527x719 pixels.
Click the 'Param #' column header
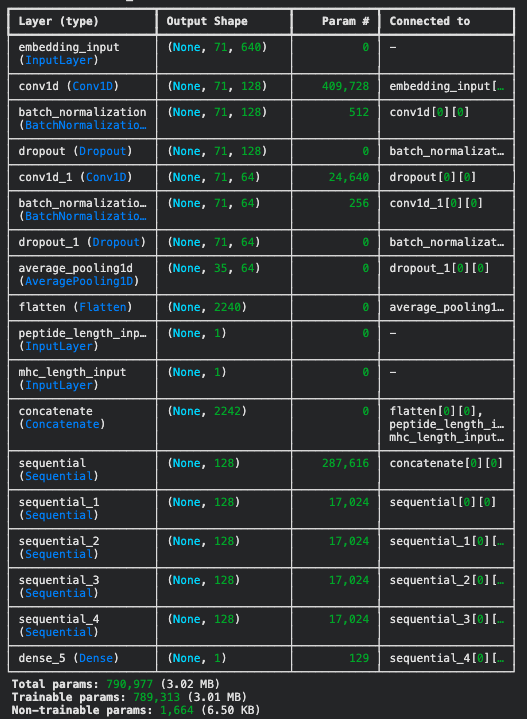pyautogui.click(x=345, y=21)
